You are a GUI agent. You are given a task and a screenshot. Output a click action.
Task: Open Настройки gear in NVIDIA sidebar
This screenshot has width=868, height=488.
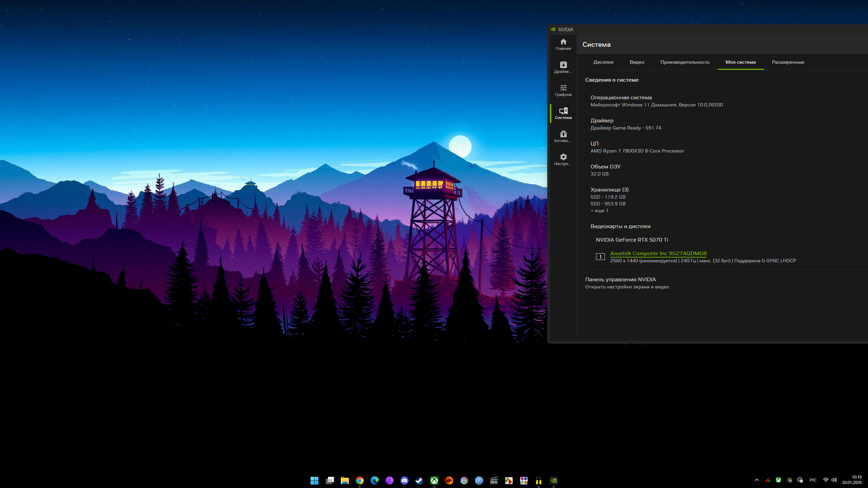click(x=563, y=160)
